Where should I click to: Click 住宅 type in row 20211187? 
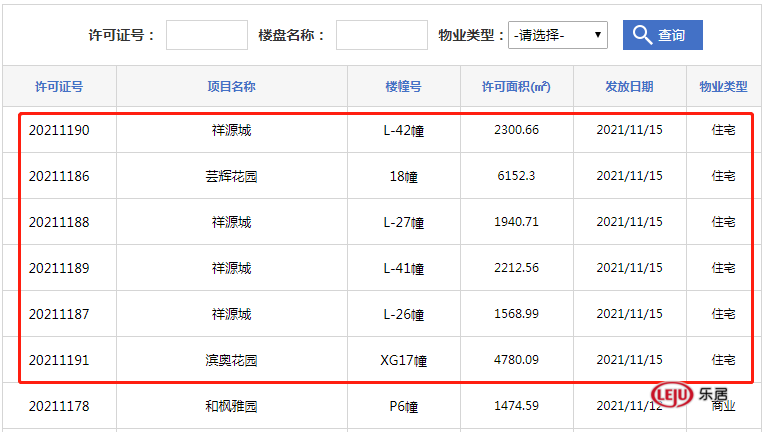[x=724, y=314]
